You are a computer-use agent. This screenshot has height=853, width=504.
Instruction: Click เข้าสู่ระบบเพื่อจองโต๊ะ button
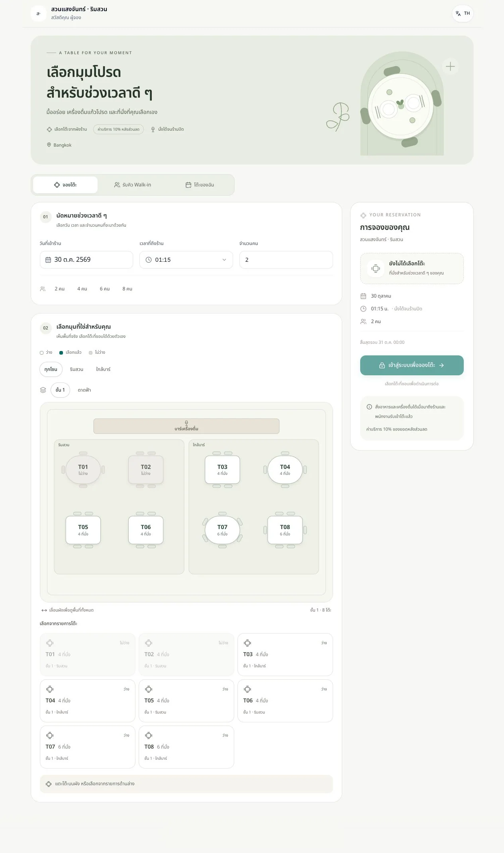tap(412, 365)
